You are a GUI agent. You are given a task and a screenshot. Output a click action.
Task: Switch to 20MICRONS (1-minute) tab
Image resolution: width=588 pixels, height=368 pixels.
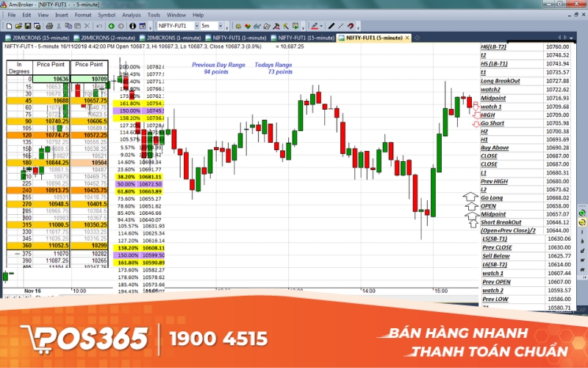tap(171, 38)
